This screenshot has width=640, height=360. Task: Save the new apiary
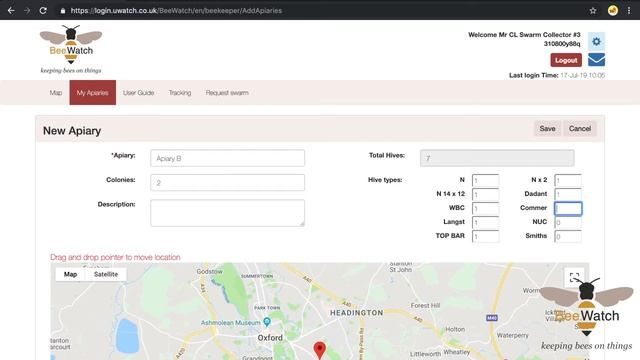pos(547,129)
